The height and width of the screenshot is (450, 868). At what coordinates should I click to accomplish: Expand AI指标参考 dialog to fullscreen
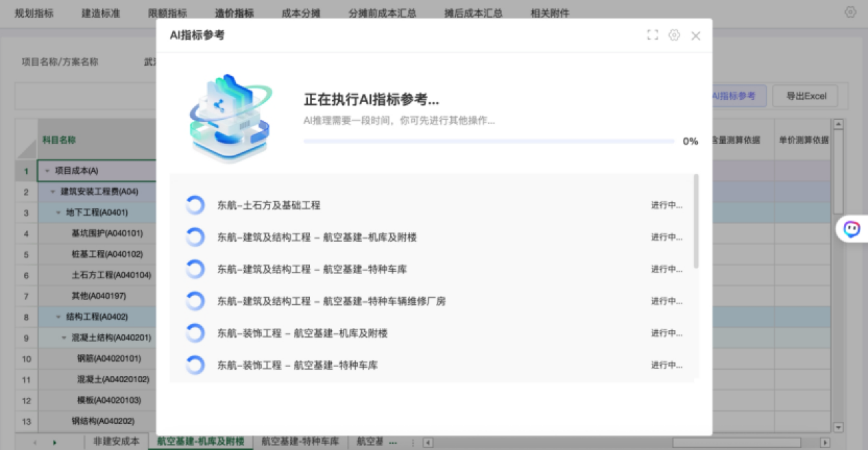653,36
